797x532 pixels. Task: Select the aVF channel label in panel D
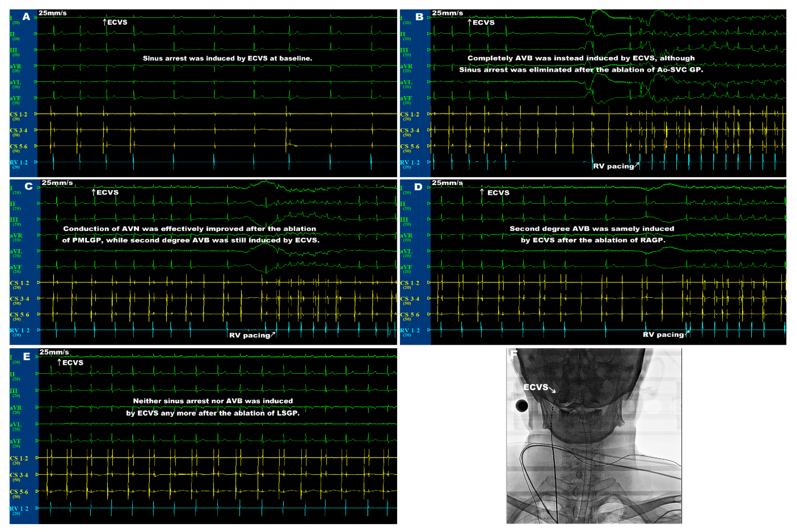pos(406,267)
